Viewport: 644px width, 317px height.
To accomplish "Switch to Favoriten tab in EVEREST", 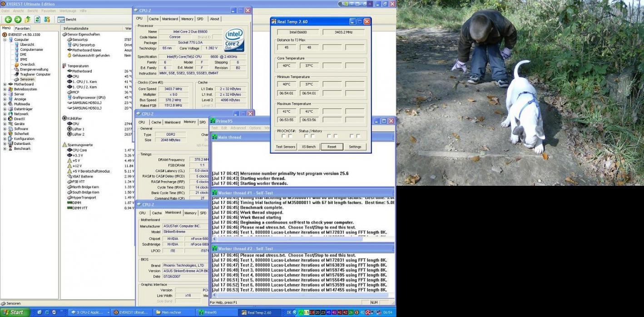I will point(22,28).
